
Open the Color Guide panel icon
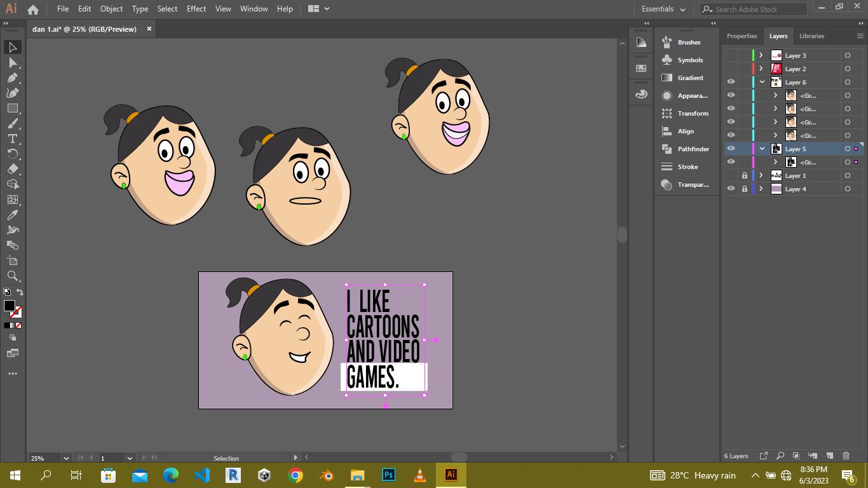(x=641, y=42)
